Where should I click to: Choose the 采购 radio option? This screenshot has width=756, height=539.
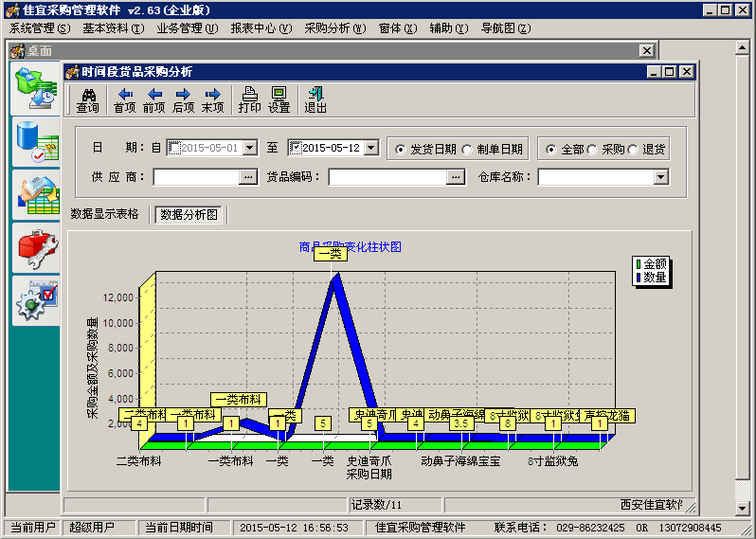pos(592,150)
